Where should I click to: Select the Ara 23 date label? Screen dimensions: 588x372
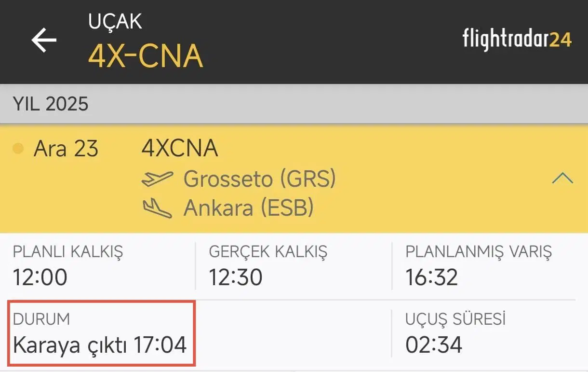coord(66,149)
